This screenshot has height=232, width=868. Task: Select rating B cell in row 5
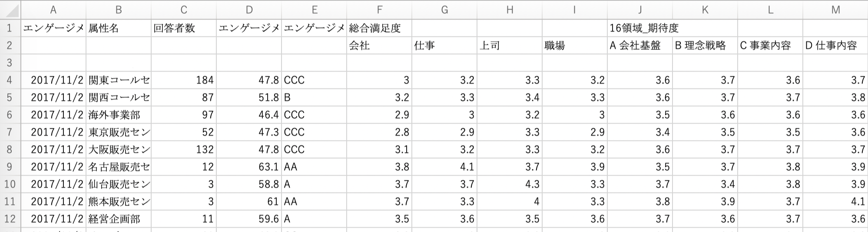[314, 98]
